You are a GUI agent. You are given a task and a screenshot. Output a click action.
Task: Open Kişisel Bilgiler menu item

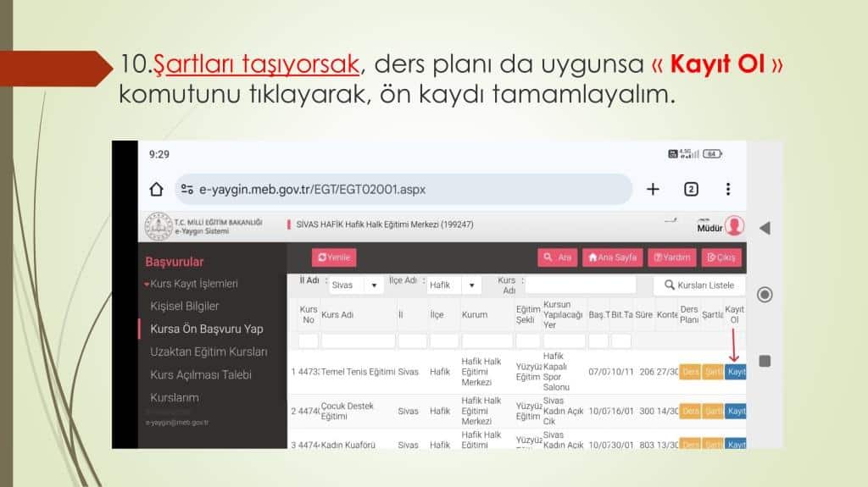pyautogui.click(x=184, y=306)
